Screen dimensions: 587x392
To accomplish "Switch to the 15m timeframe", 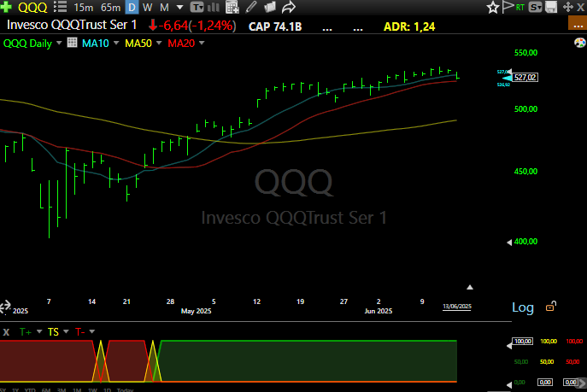I will [84, 8].
